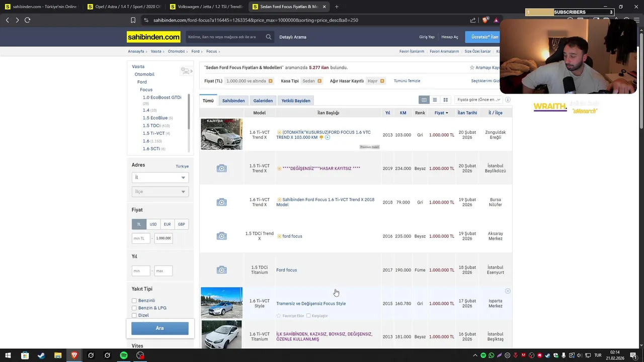Viewport: 644px width, 362px height.
Task: Click the bookmark icon in address bar
Action: click(133, 20)
